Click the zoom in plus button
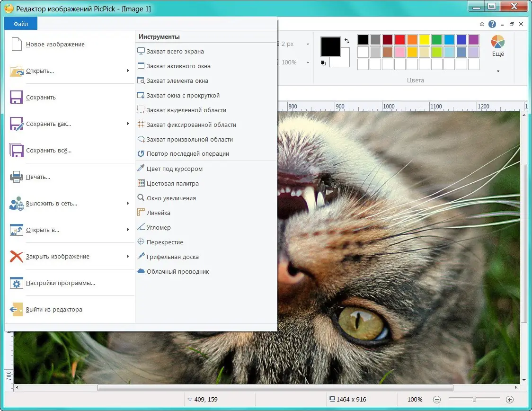Image resolution: width=532 pixels, height=411 pixels. click(510, 400)
